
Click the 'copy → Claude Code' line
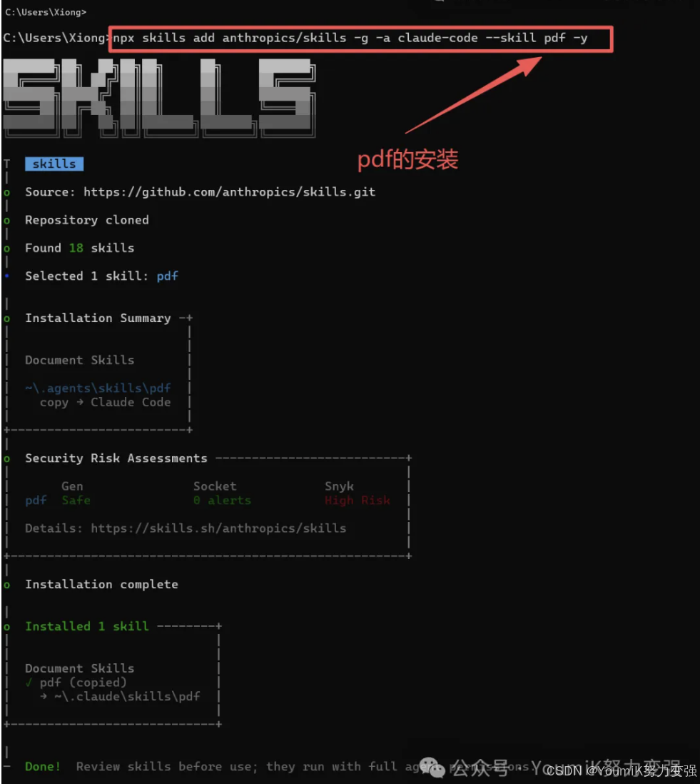click(106, 402)
